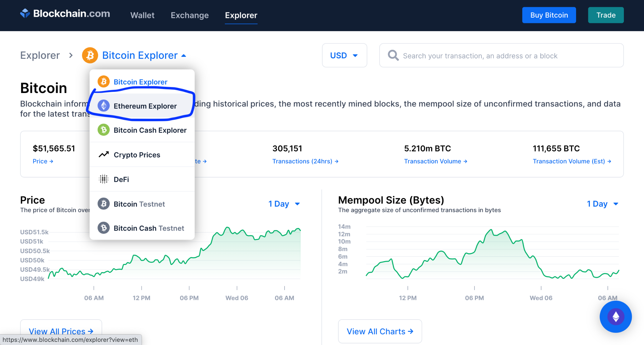The width and height of the screenshot is (644, 345).
Task: Open the USD currency dropdown
Action: (x=344, y=55)
